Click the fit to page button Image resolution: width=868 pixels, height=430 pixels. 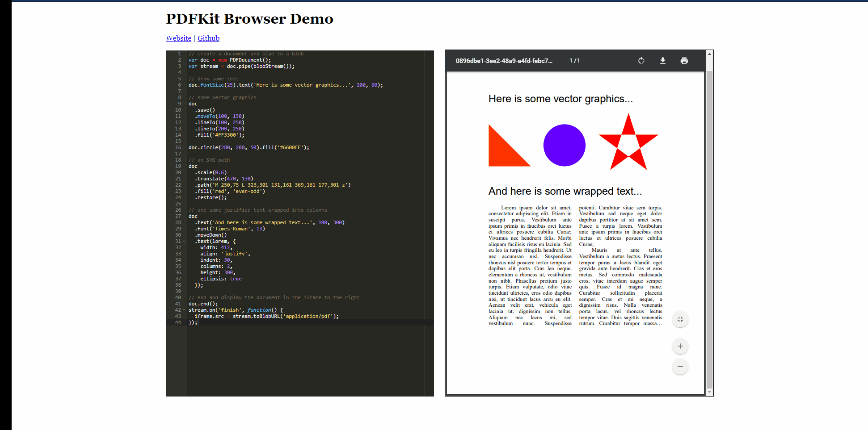coord(680,319)
